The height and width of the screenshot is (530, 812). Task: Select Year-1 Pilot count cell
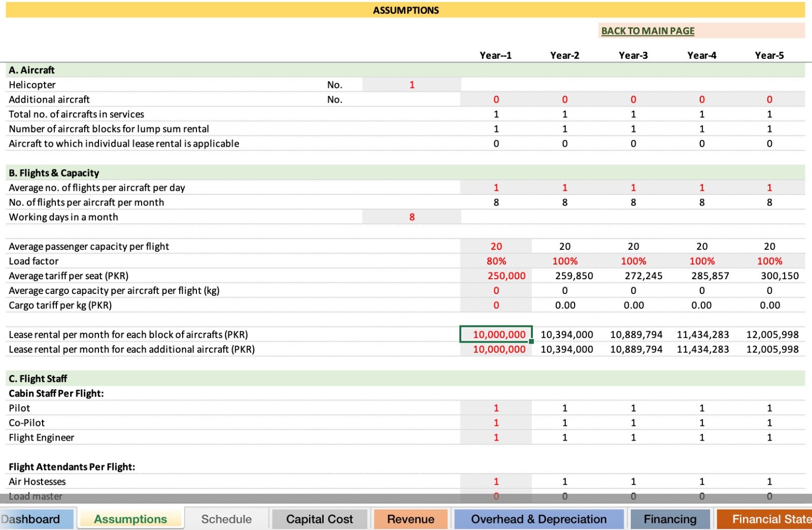pos(496,408)
